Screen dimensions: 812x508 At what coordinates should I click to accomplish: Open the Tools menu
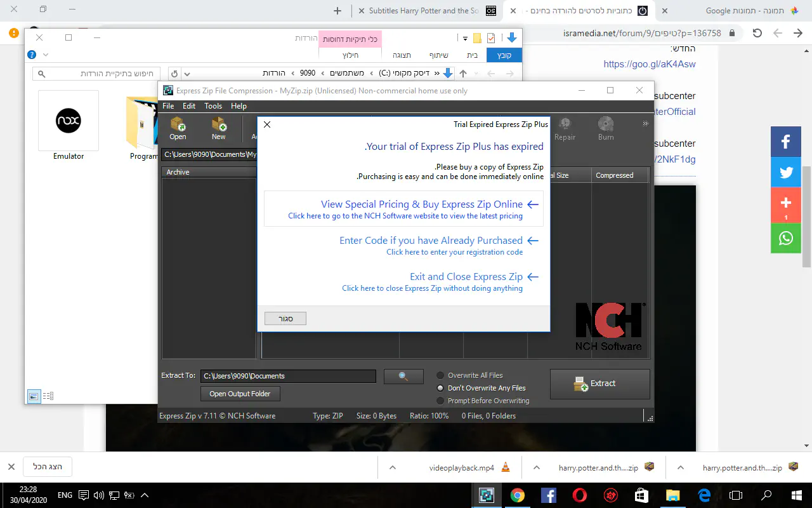pos(213,106)
